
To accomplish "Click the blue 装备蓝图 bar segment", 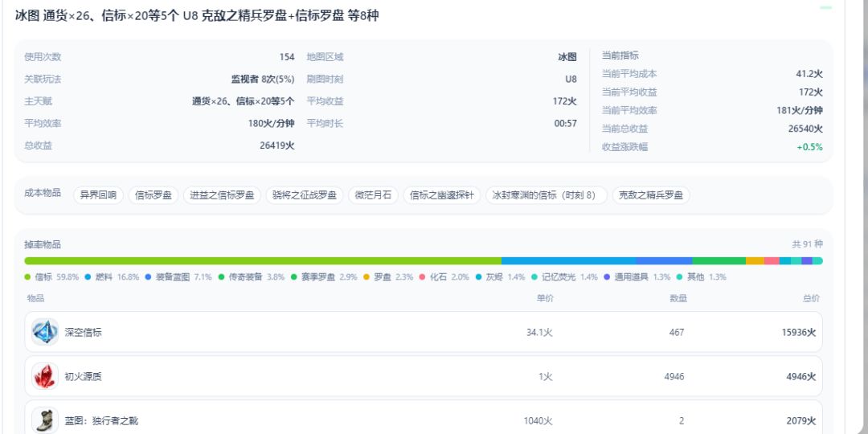I will tap(664, 260).
